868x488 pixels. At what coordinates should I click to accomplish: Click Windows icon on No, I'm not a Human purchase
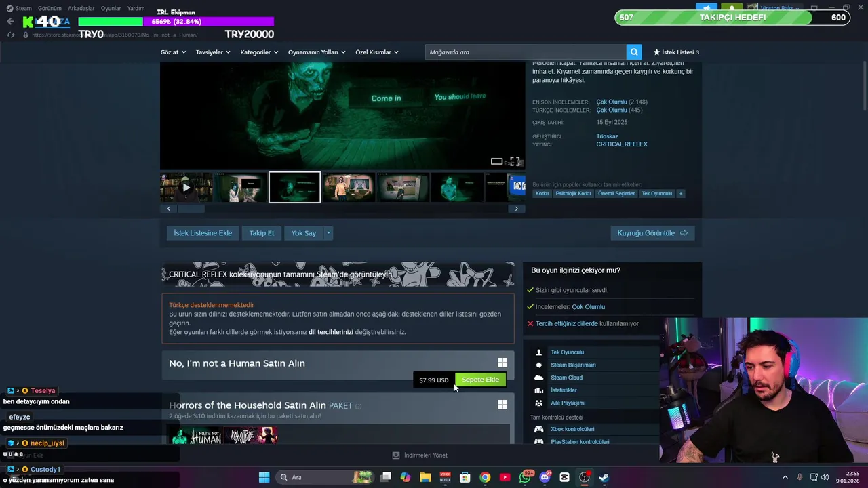tap(502, 363)
